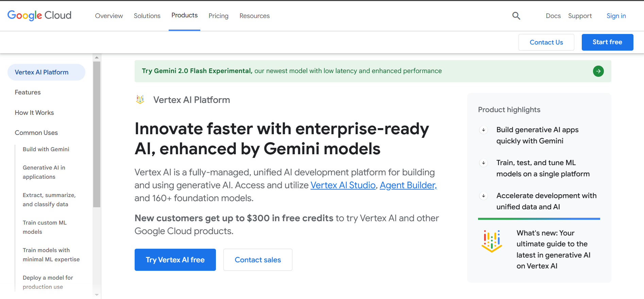Open the Overview menu

[x=109, y=16]
